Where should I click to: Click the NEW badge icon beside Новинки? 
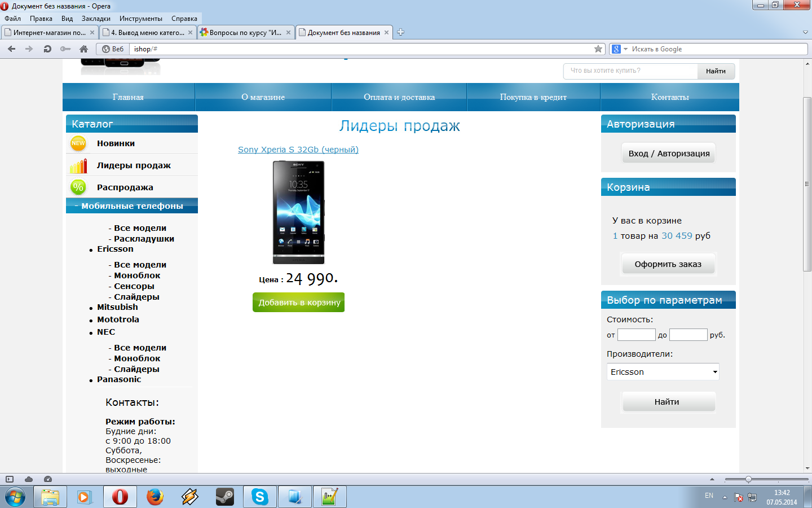pyautogui.click(x=78, y=143)
